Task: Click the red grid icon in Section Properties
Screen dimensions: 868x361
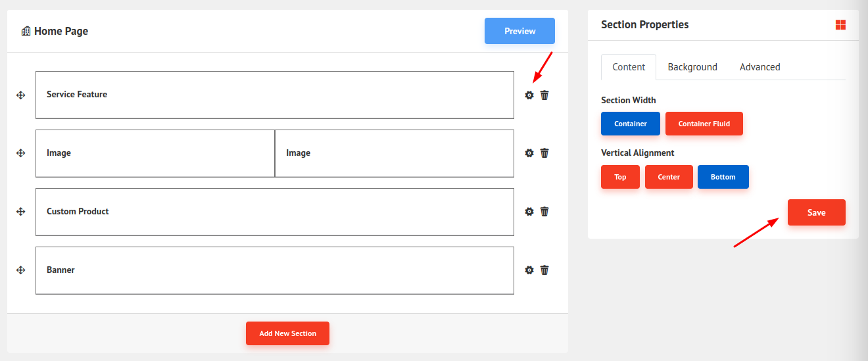Action: pyautogui.click(x=840, y=25)
